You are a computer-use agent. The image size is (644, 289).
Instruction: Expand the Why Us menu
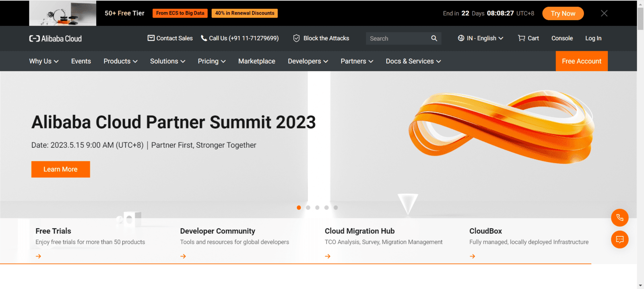(x=44, y=61)
